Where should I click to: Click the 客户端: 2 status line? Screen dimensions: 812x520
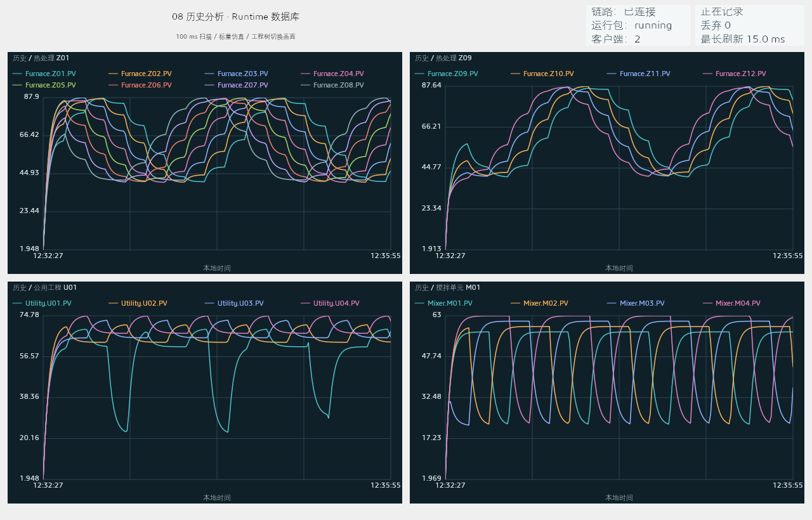pyautogui.click(x=616, y=39)
